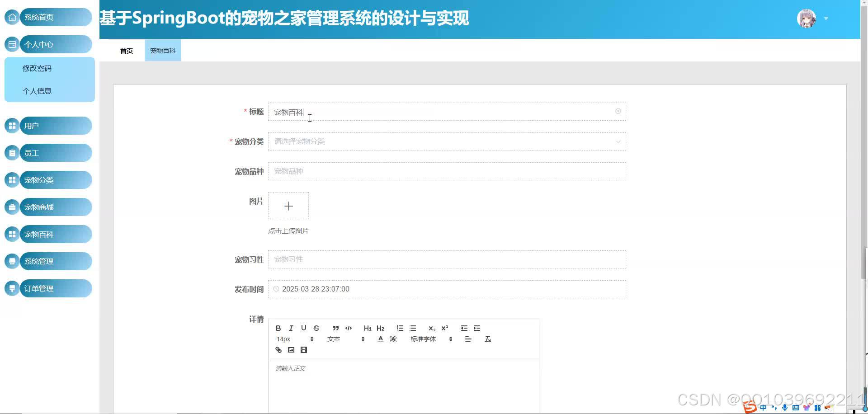The height and width of the screenshot is (414, 868).
Task: Insert a code block
Action: (x=348, y=328)
